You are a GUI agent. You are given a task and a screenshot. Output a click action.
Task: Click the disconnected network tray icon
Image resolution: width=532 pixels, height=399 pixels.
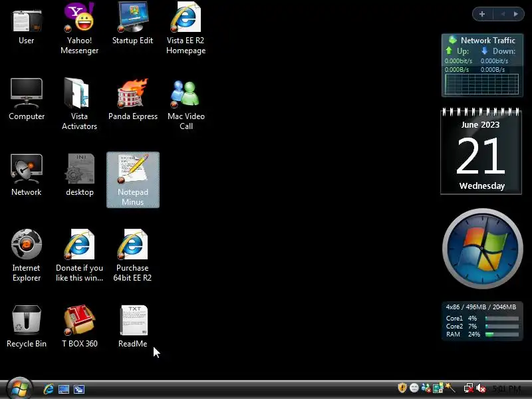coord(469,388)
